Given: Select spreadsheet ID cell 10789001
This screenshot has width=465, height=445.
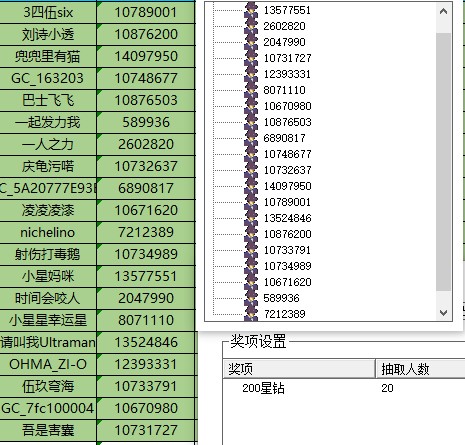Looking at the screenshot, I should click(x=146, y=12).
